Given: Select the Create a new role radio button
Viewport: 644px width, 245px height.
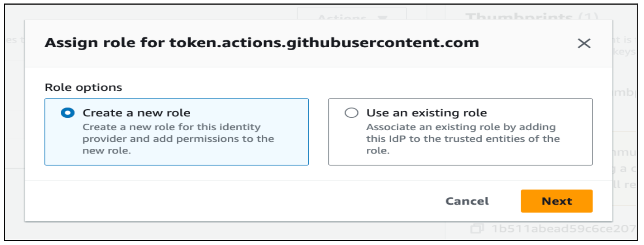Looking at the screenshot, I should point(68,113).
